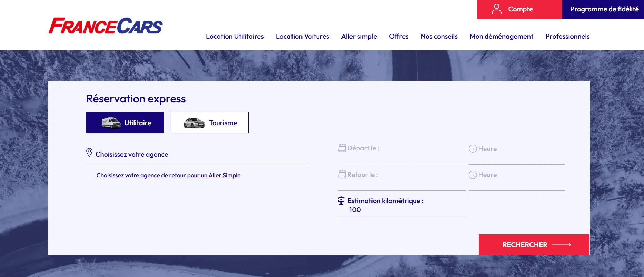Click the Estimation kilométrique label
644x277 pixels.
(385, 201)
